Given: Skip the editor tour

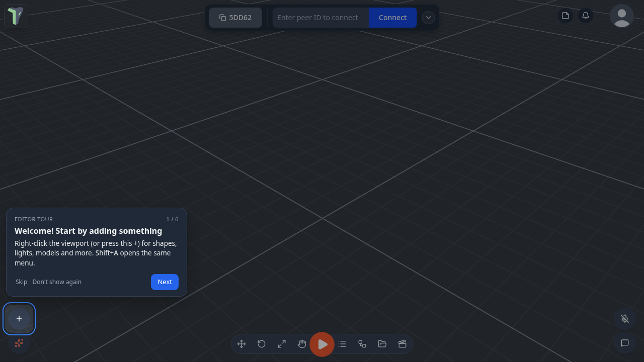Looking at the screenshot, I should coord(21,282).
